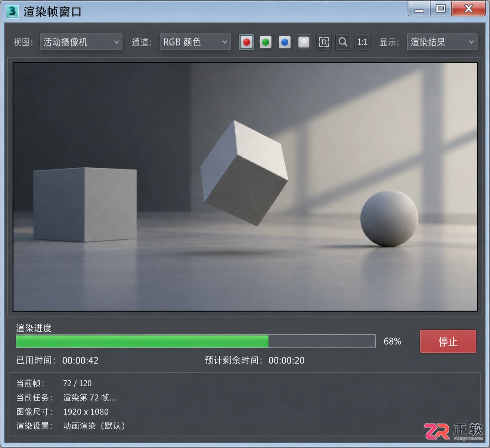Toggle the red channel button

(x=246, y=42)
